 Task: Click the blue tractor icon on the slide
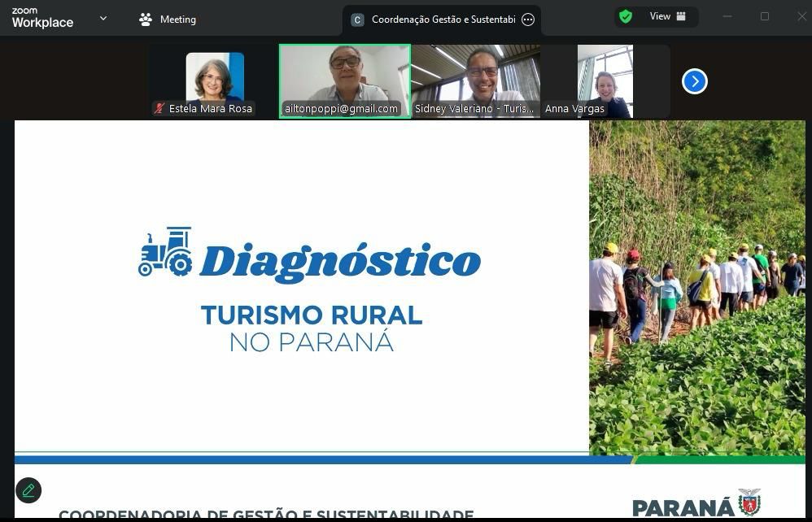(165, 251)
